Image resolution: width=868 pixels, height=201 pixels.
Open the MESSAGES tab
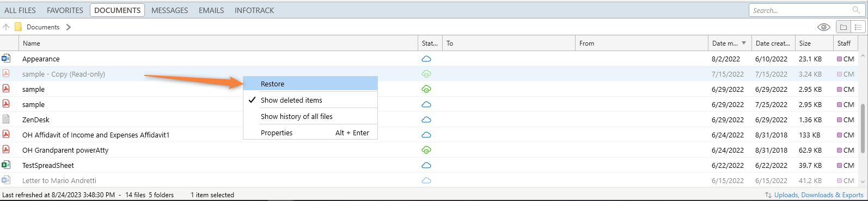pos(169,10)
